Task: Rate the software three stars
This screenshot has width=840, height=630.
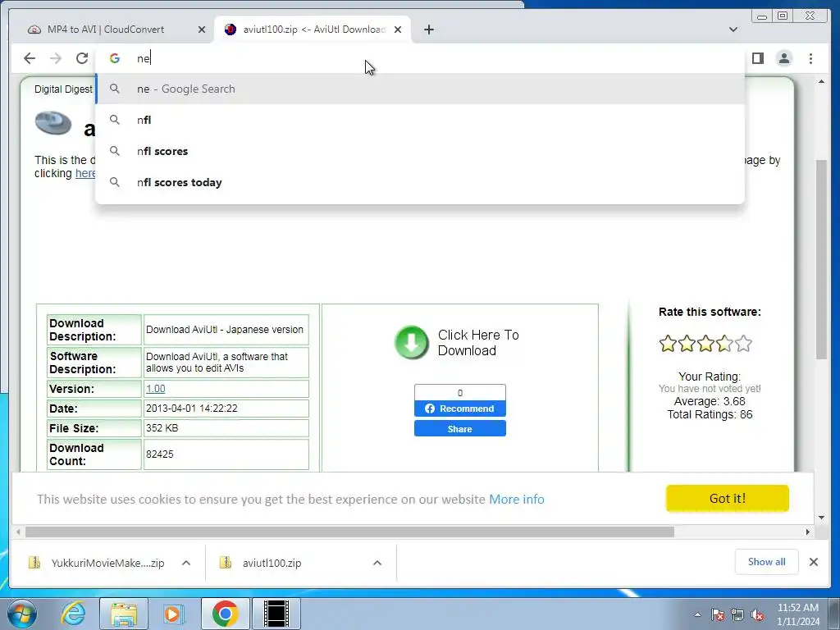Action: (x=705, y=344)
